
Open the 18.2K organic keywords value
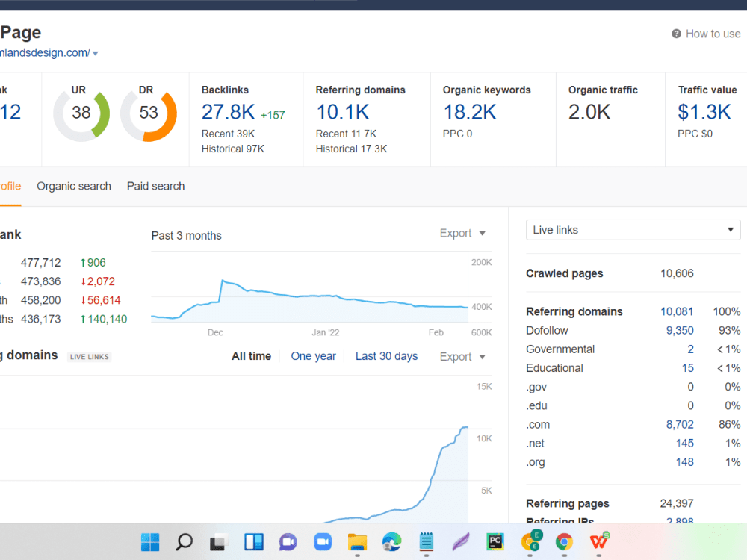coord(470,113)
